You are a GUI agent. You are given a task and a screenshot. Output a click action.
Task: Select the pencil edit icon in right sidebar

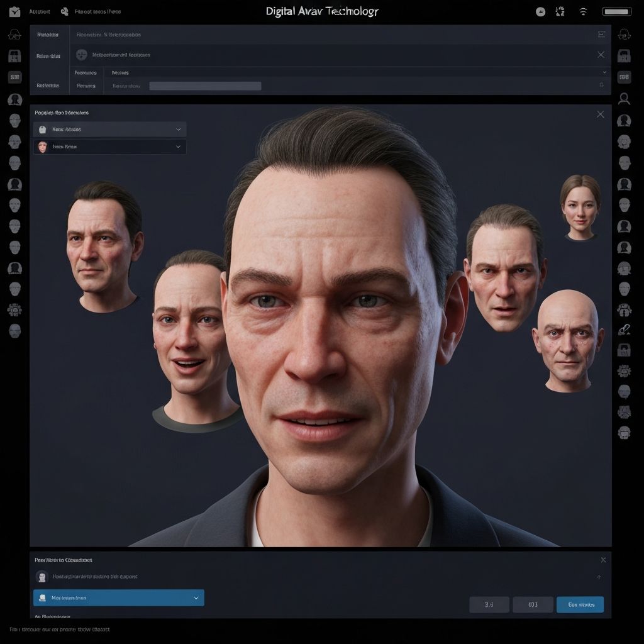624,327
